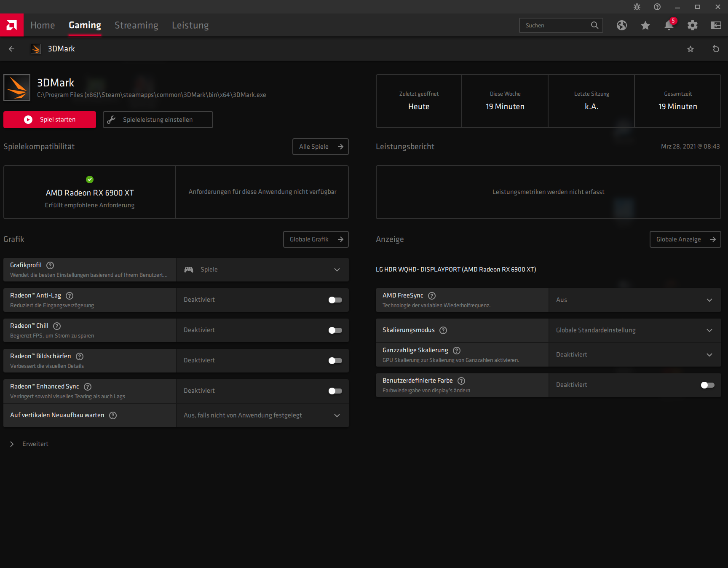
Task: Click the 3DMark breadcrumb title
Action: pos(62,49)
